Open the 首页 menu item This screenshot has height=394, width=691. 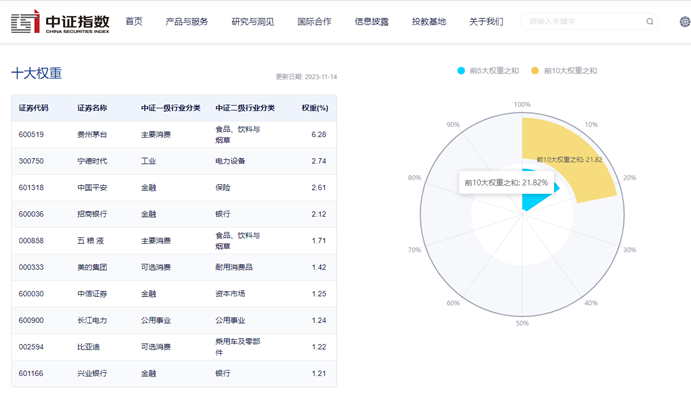(x=134, y=22)
